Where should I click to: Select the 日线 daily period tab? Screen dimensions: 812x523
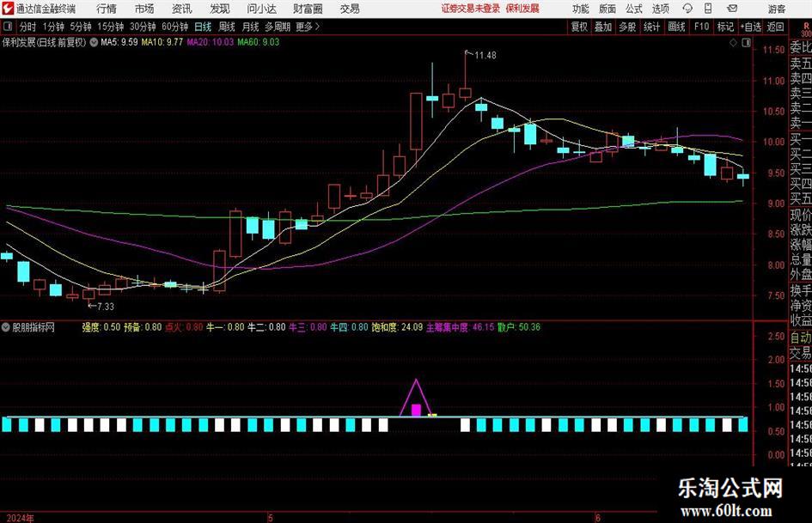click(x=203, y=27)
